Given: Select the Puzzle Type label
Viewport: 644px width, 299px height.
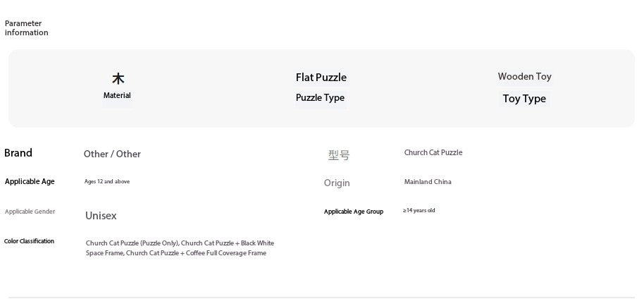Looking at the screenshot, I should [x=320, y=98].
